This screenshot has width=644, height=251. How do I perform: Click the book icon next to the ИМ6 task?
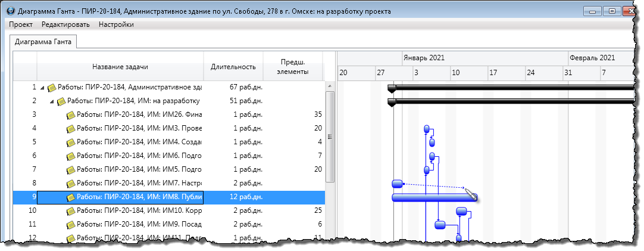click(71, 156)
